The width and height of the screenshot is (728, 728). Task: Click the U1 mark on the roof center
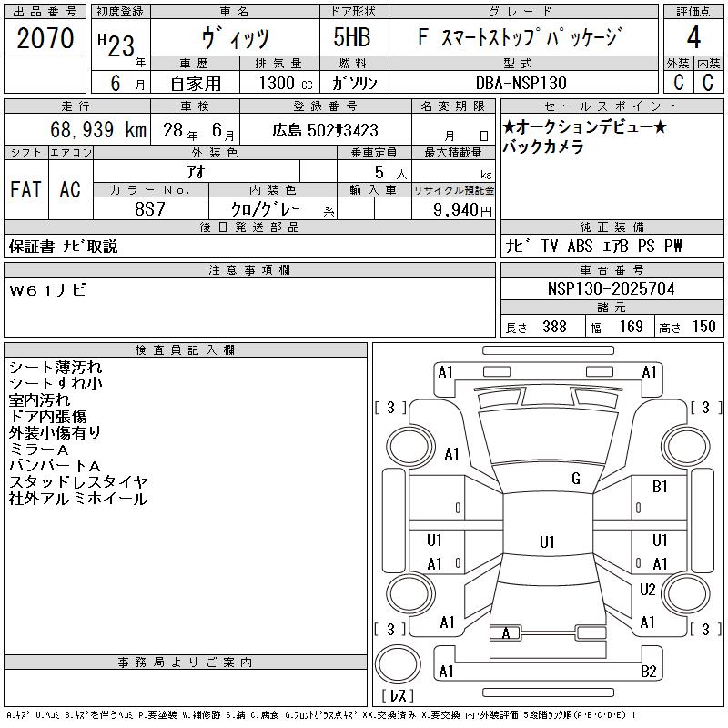(x=546, y=542)
